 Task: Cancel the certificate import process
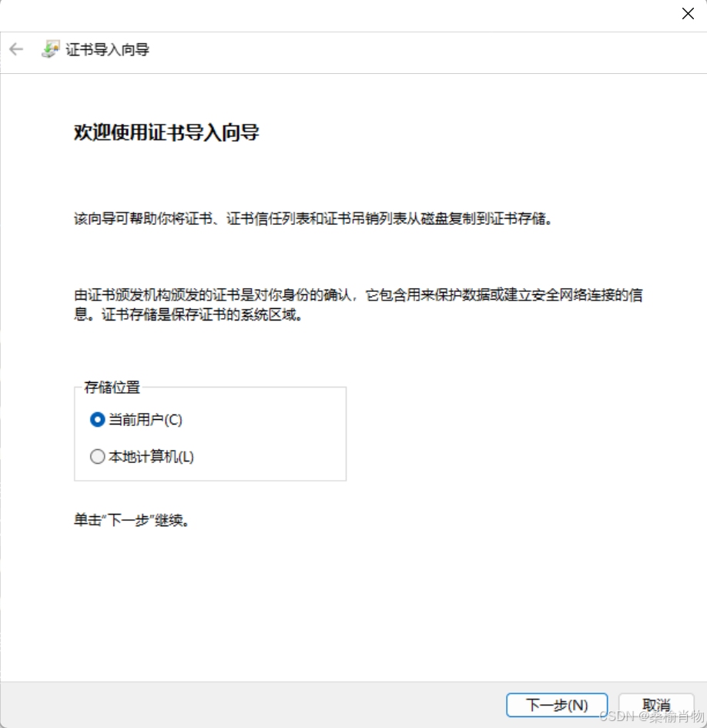coord(655,705)
